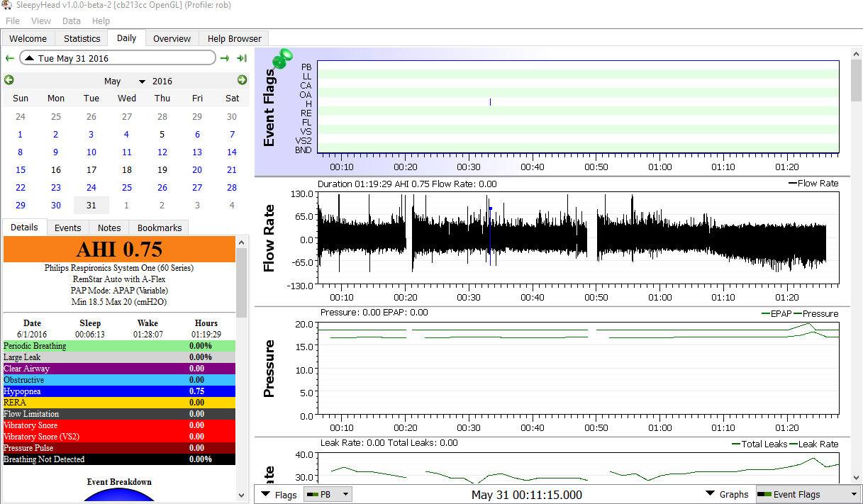The image size is (863, 504).
Task: Open the Bookmarks tab
Action: pos(160,228)
